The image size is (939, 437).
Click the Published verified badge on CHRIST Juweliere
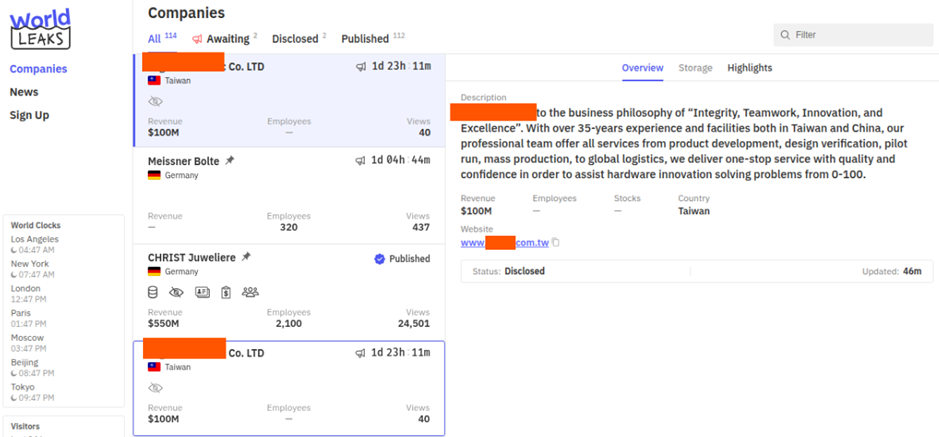coord(379,258)
